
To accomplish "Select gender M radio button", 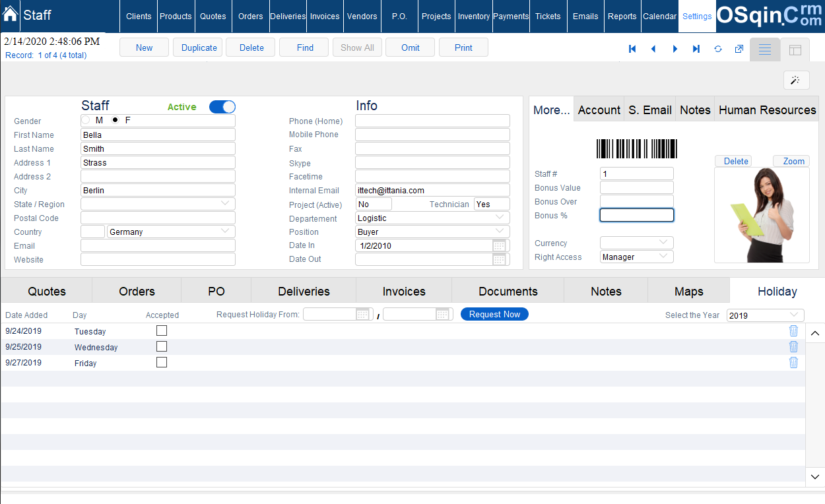I will [x=86, y=120].
